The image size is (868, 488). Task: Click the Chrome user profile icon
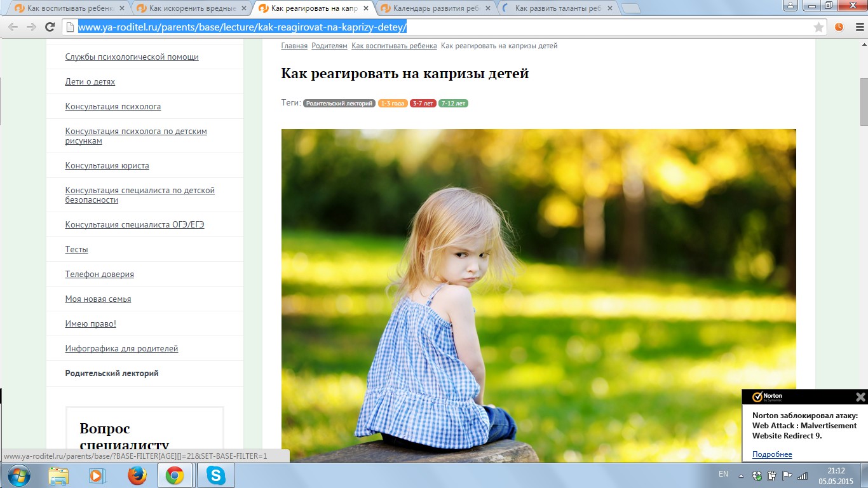pyautogui.click(x=791, y=5)
